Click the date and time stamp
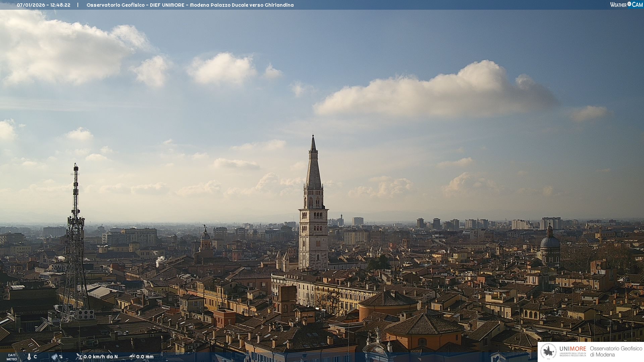 (44, 5)
